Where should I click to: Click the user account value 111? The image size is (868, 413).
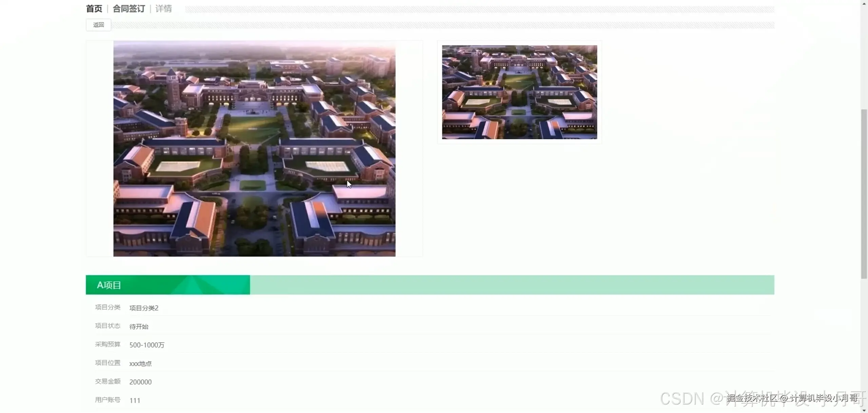pos(135,400)
